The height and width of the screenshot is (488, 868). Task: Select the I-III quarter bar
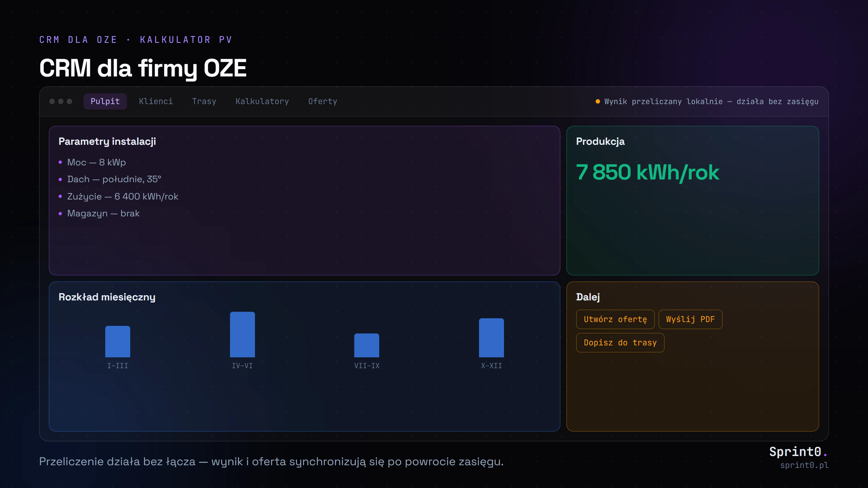click(x=118, y=342)
